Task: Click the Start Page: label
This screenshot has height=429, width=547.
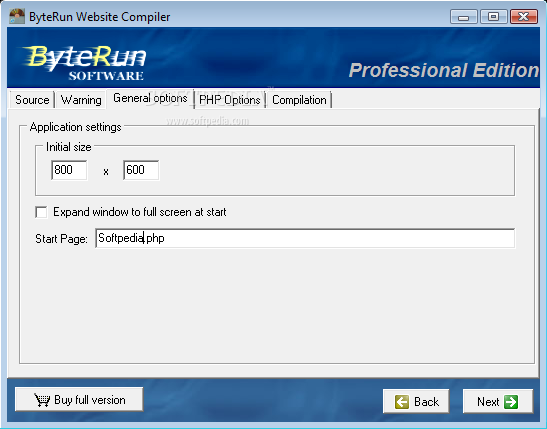Action: pyautogui.click(x=61, y=239)
